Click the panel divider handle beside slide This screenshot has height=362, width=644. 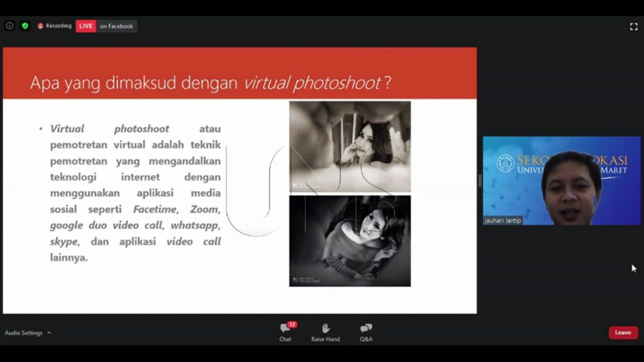(480, 181)
